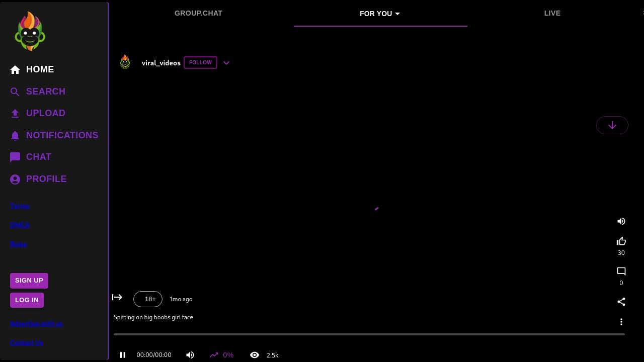
Task: Expand the chevron next to FOLLOW
Action: pyautogui.click(x=226, y=63)
